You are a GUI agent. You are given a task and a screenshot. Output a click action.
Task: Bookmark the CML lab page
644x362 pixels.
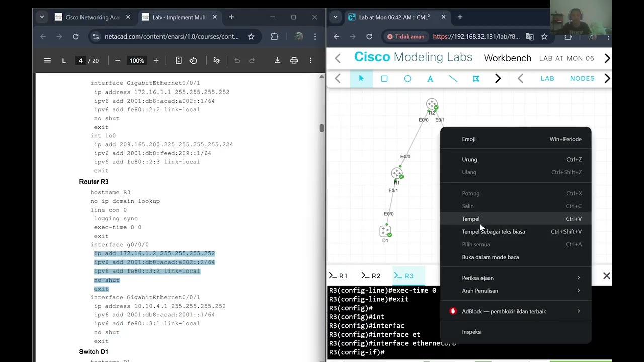point(544,36)
